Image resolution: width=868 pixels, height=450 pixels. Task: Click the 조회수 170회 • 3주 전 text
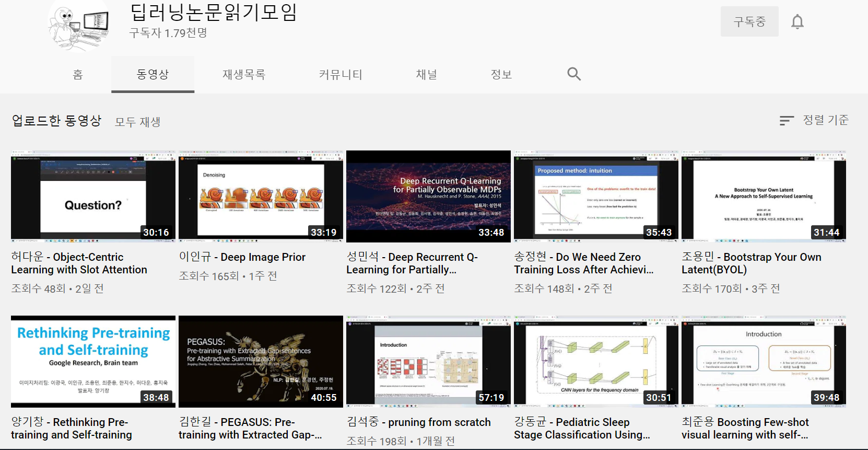click(x=731, y=289)
